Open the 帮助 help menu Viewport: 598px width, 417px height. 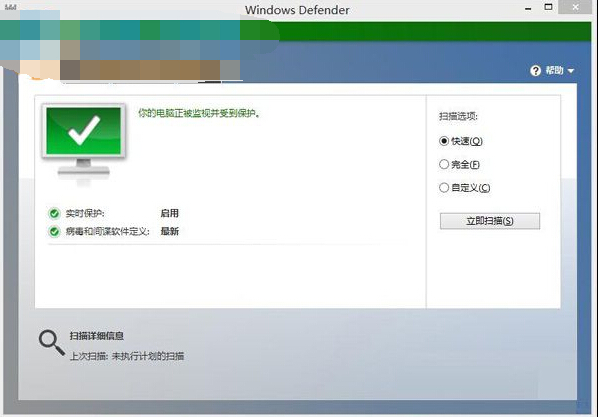coord(554,71)
